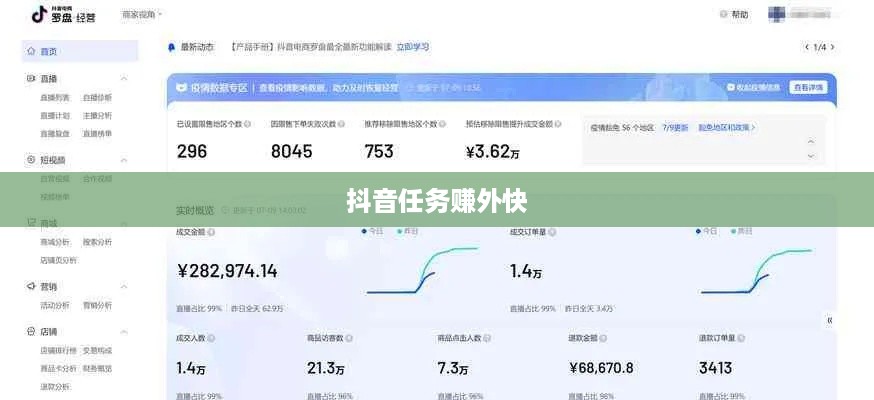The height and width of the screenshot is (400, 874).
Task: Click info icon beside 成交订单量
Action: [552, 232]
